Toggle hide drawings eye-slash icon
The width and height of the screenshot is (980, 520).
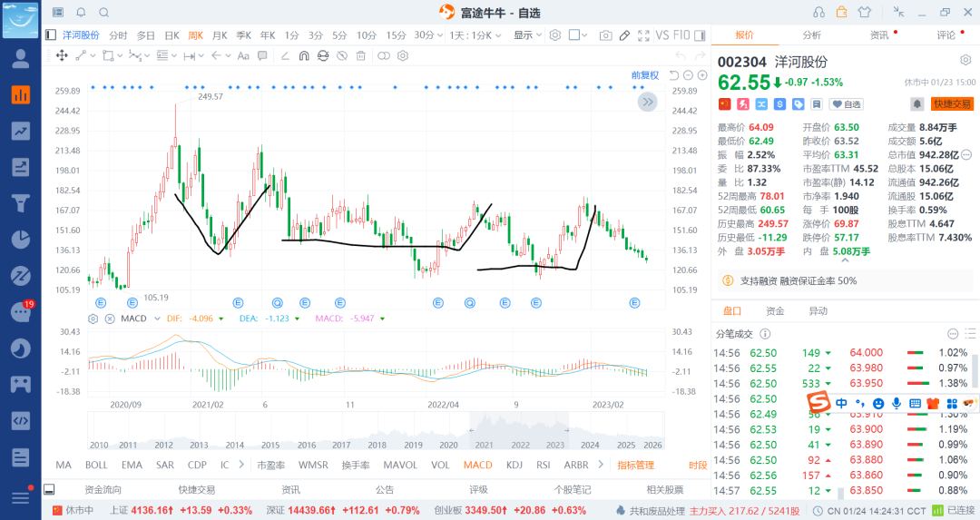(x=342, y=55)
